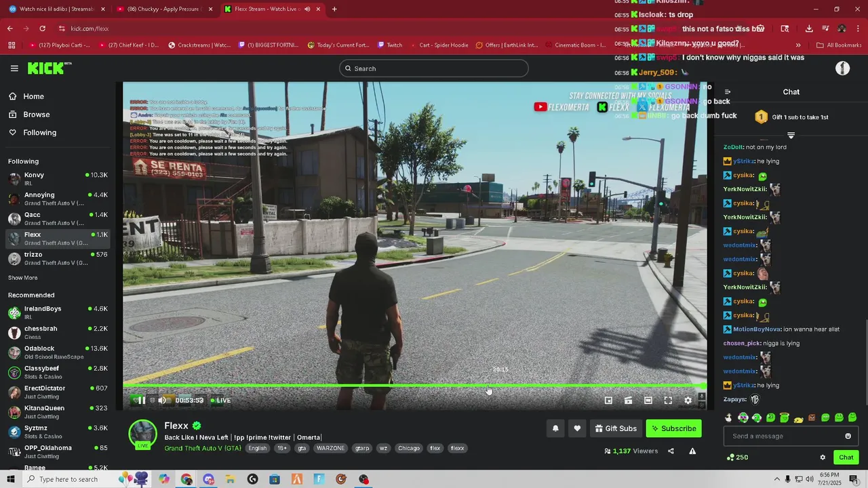This screenshot has height=488, width=868.
Task: Create a clip from the stream
Action: (x=629, y=401)
